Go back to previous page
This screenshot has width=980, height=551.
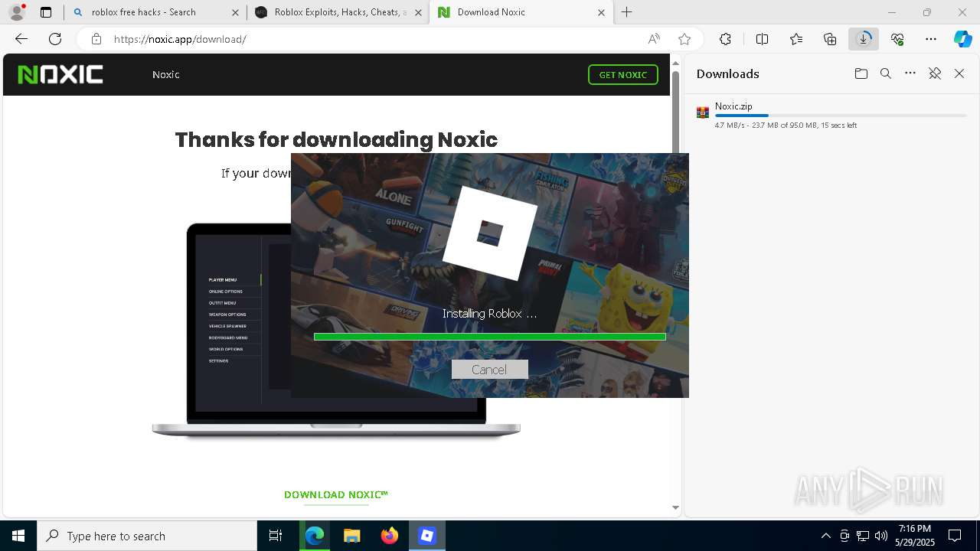click(21, 39)
